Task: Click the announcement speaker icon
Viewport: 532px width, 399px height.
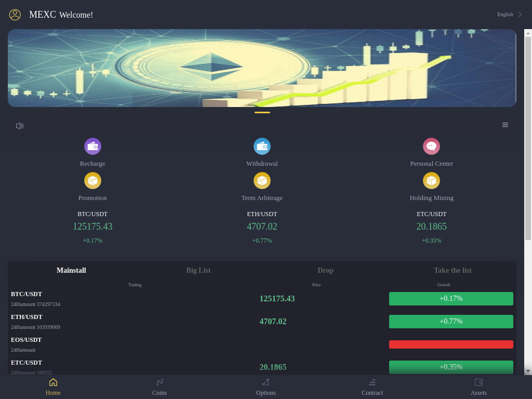Action: (x=20, y=126)
